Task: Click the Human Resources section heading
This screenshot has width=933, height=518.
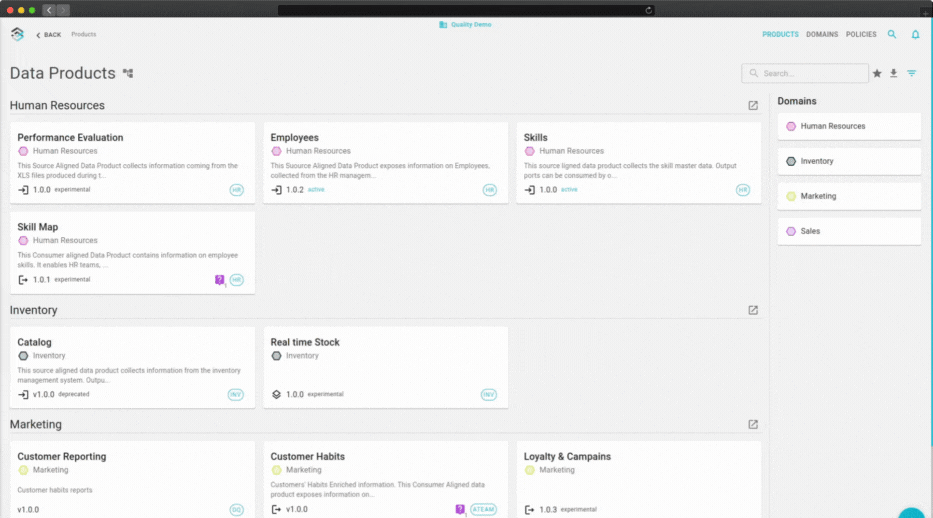Action: click(x=57, y=105)
